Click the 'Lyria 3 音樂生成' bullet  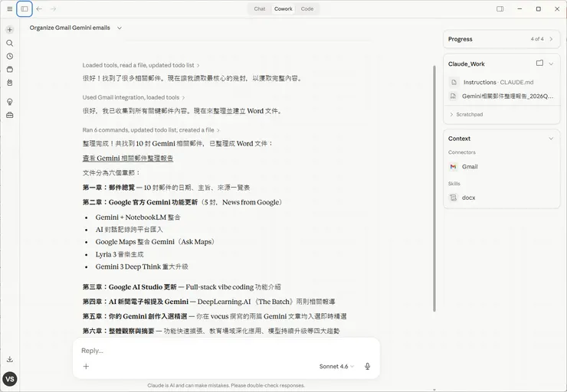point(120,254)
